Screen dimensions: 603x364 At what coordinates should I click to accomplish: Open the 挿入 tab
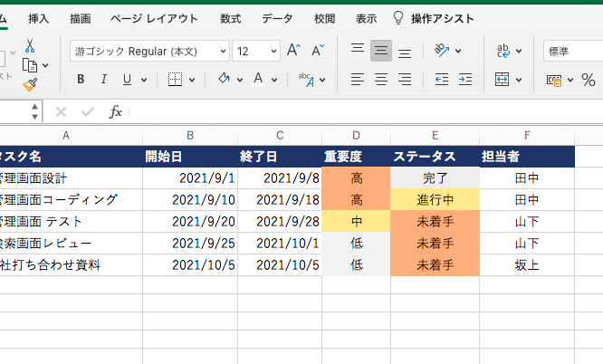(38, 18)
